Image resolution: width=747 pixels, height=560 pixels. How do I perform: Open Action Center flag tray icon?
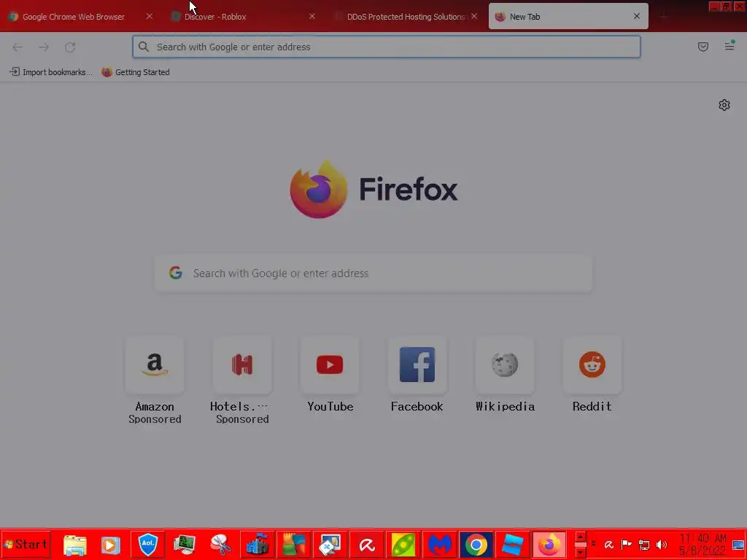click(627, 544)
